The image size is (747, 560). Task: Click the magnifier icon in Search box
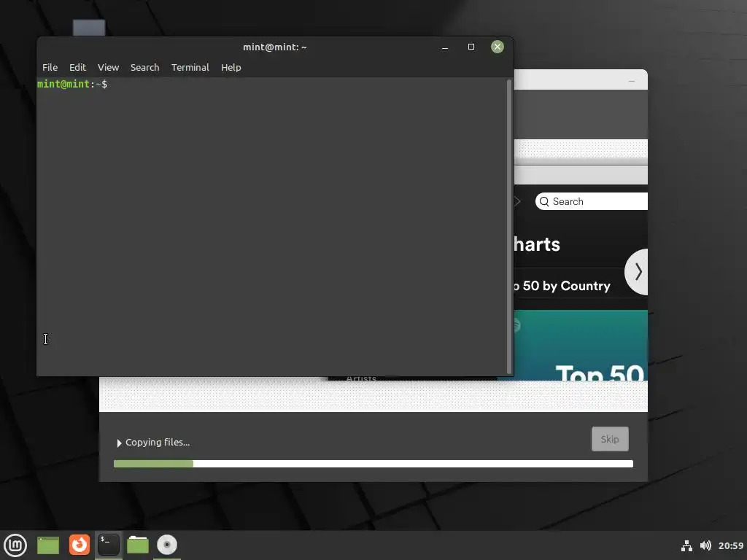click(x=544, y=201)
